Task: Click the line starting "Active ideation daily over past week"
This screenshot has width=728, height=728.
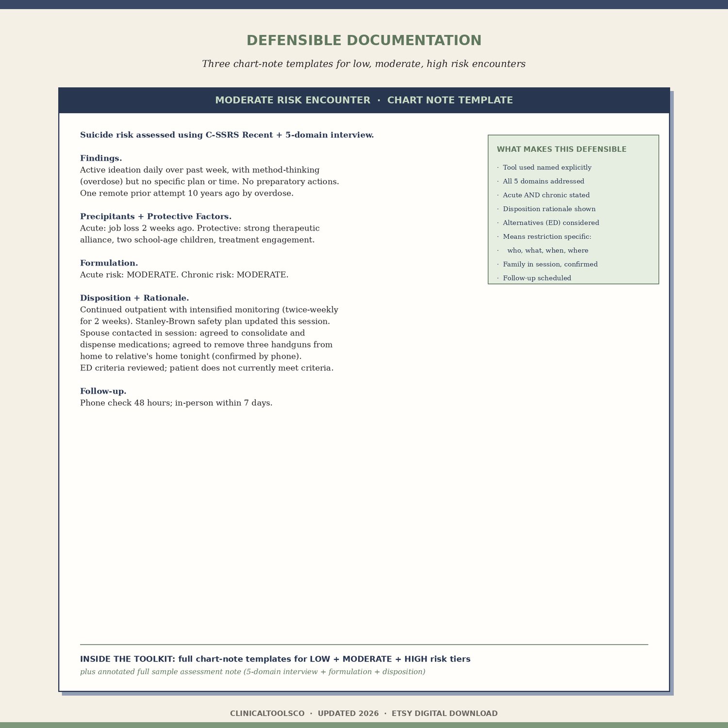Action: coord(200,170)
